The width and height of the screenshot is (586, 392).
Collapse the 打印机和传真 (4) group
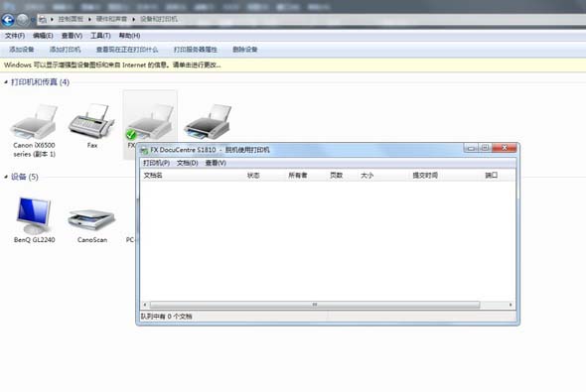point(6,81)
